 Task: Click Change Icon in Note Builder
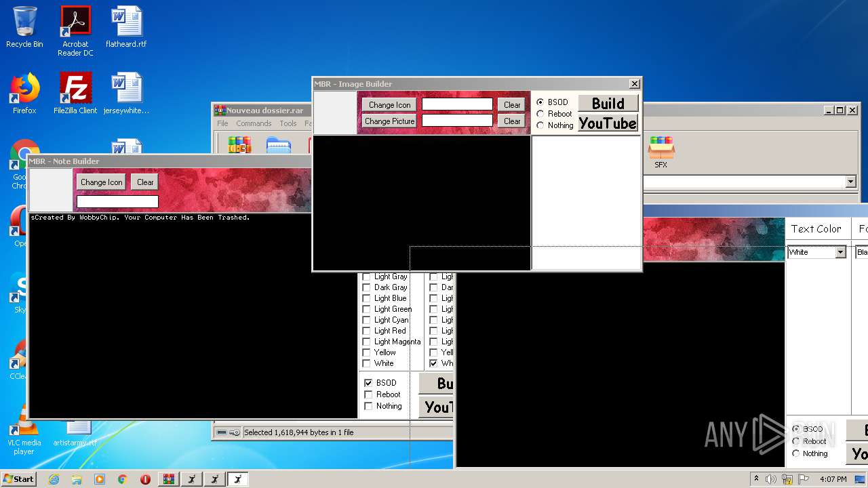point(102,182)
